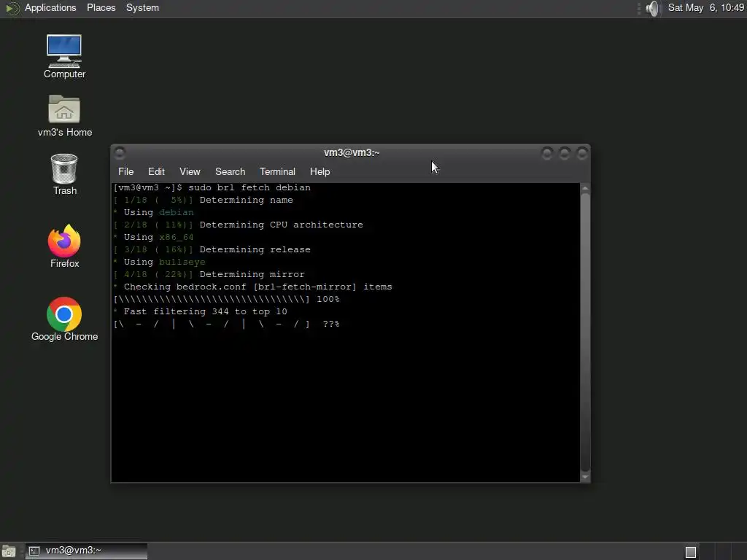Click the 'Using x86_64' output line
Screen dimensions: 747x560
pos(153,237)
